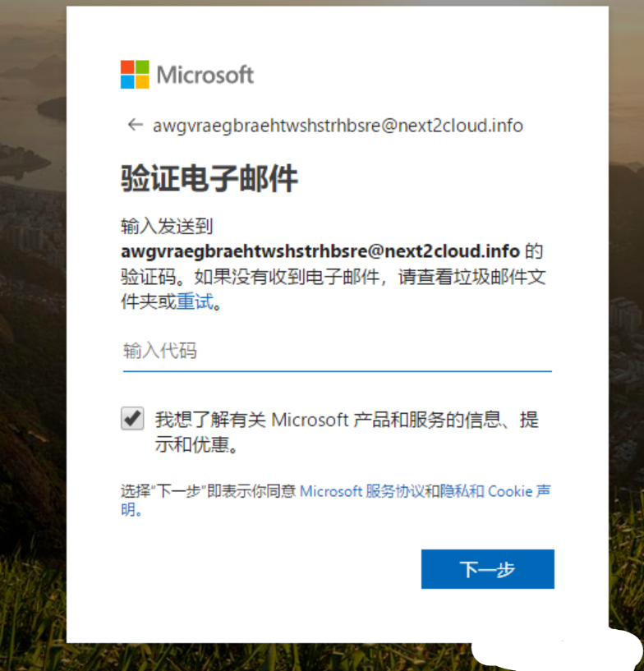
Task: Click the 下一步 button
Action: click(488, 569)
